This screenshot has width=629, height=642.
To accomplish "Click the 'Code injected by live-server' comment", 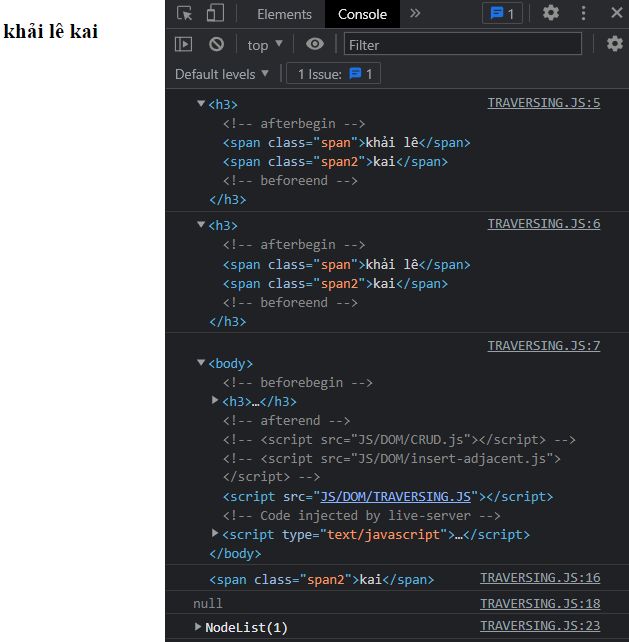I will click(362, 516).
